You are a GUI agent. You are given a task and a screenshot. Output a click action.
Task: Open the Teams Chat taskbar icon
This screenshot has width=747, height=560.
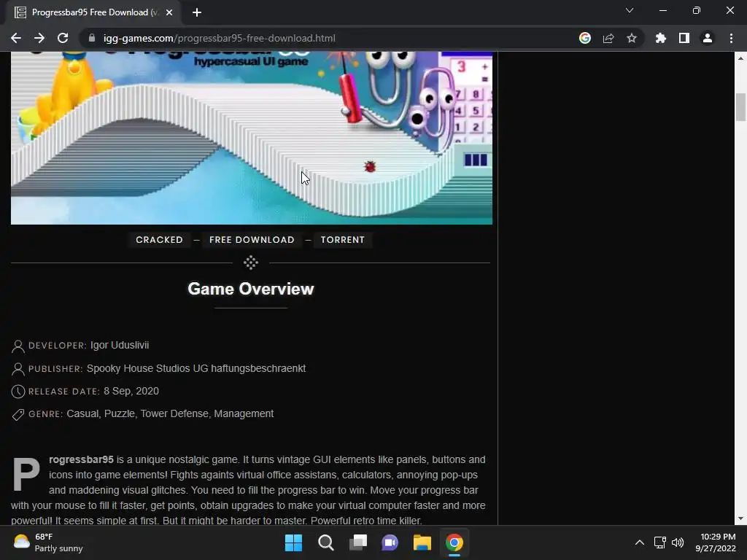tap(390, 542)
